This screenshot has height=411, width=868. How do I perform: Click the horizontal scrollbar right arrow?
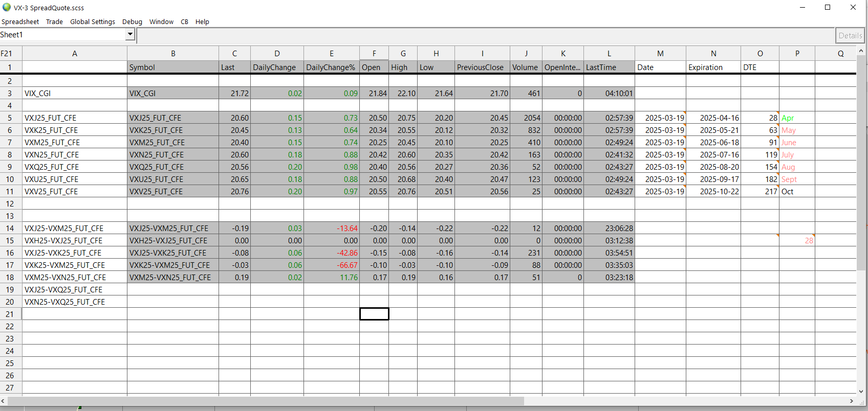pyautogui.click(x=852, y=401)
